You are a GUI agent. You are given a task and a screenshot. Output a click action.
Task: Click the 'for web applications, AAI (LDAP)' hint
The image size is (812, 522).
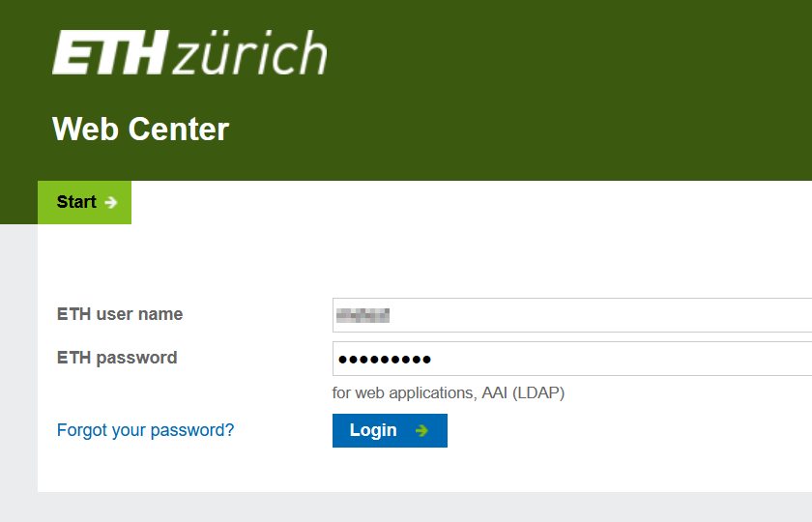click(449, 393)
